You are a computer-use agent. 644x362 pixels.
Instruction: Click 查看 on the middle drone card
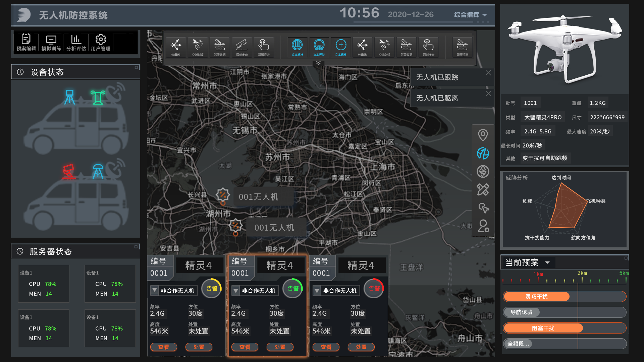[245, 347]
